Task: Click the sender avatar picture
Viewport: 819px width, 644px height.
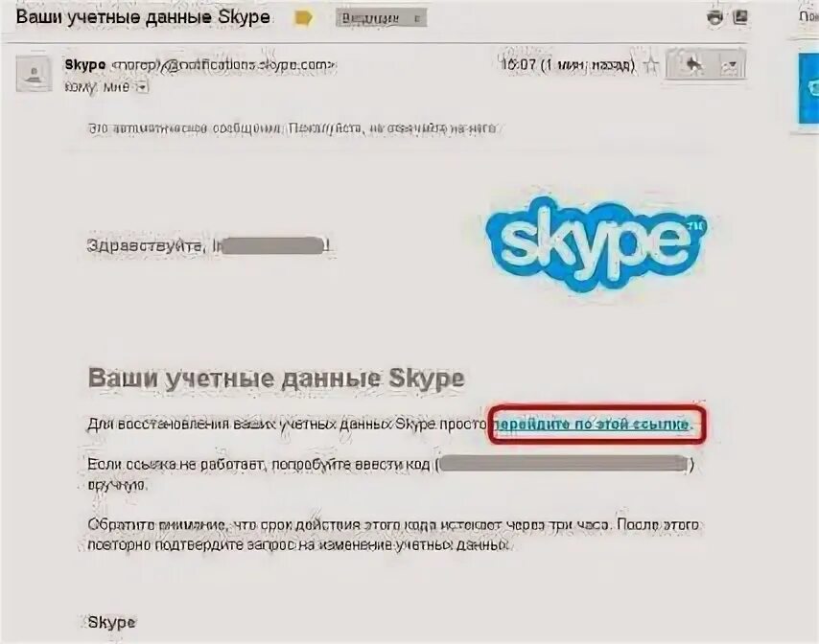Action: pos(34,74)
